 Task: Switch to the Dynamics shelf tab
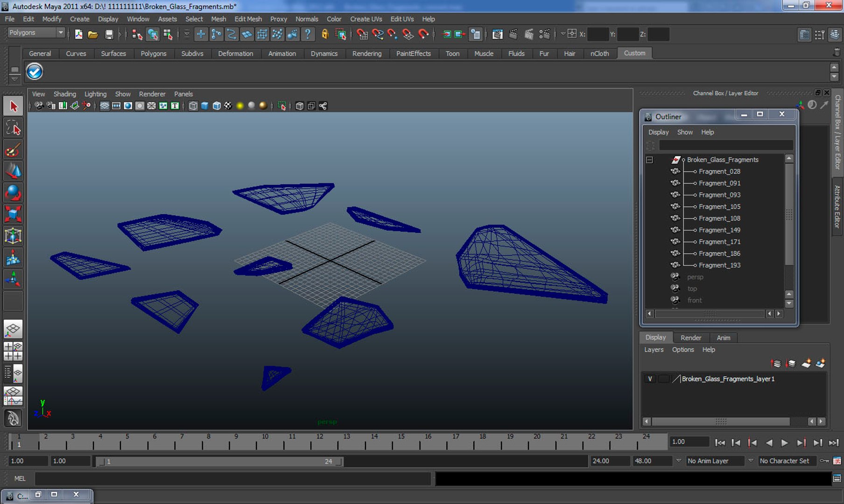click(x=324, y=53)
